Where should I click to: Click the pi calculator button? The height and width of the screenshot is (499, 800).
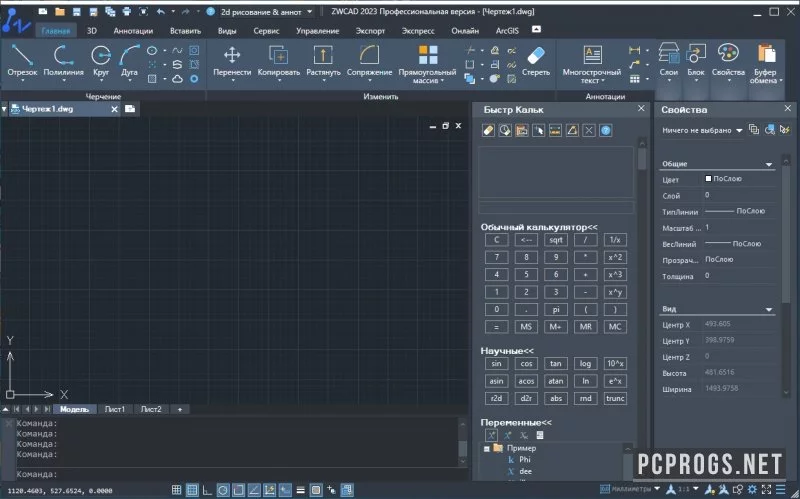(x=556, y=309)
